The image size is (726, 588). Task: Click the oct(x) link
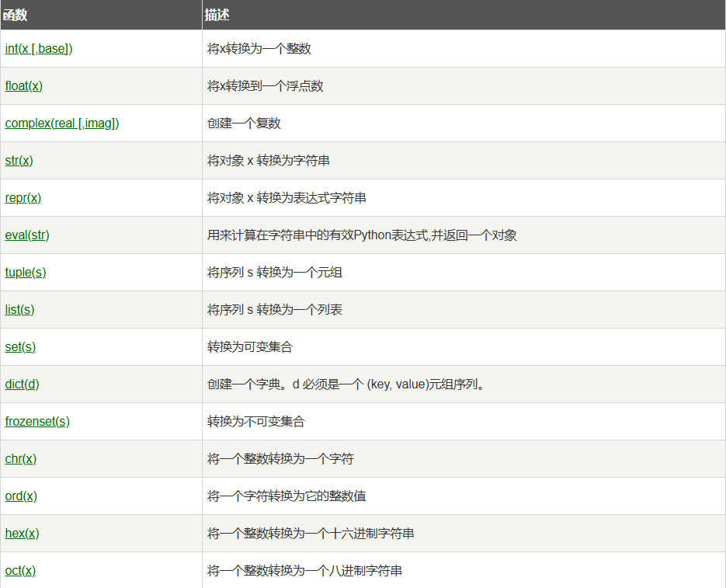point(20,571)
